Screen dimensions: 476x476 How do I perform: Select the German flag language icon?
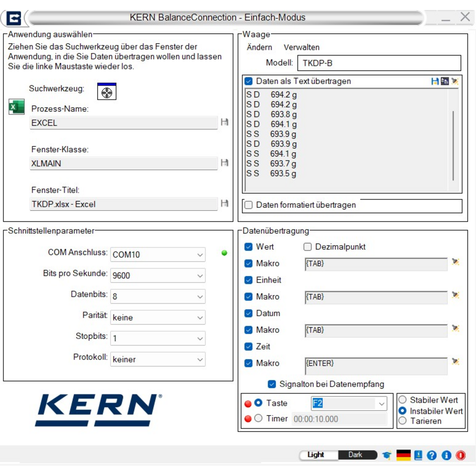pyautogui.click(x=404, y=455)
